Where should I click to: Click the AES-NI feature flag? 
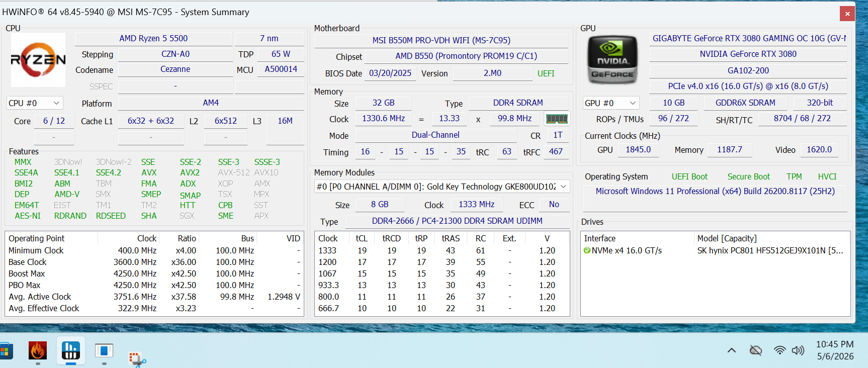point(28,216)
